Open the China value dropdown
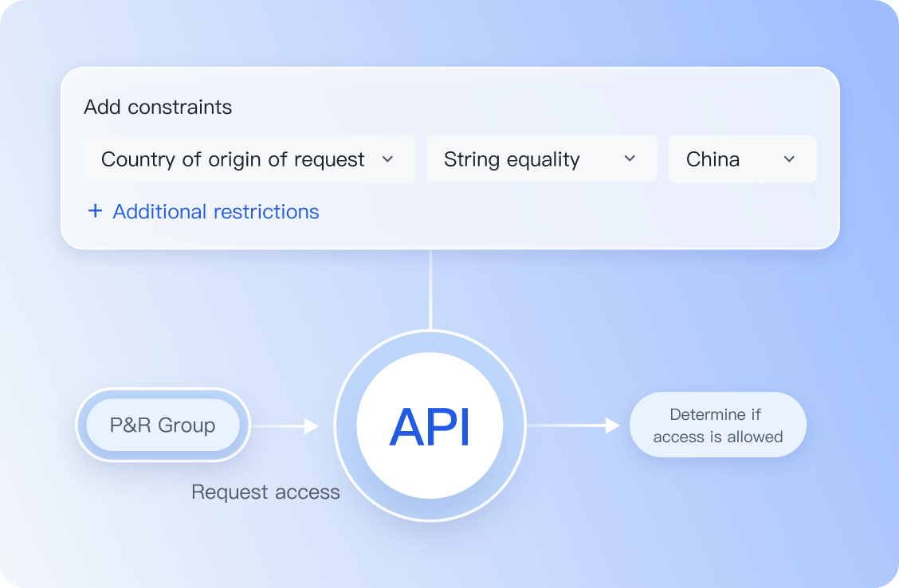Image resolution: width=899 pixels, height=588 pixels. tap(743, 159)
